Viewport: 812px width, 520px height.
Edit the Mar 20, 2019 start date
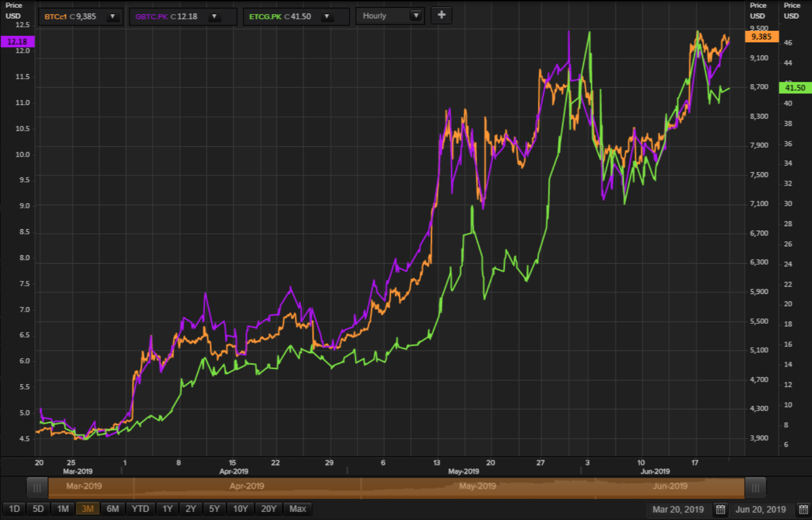(x=678, y=510)
